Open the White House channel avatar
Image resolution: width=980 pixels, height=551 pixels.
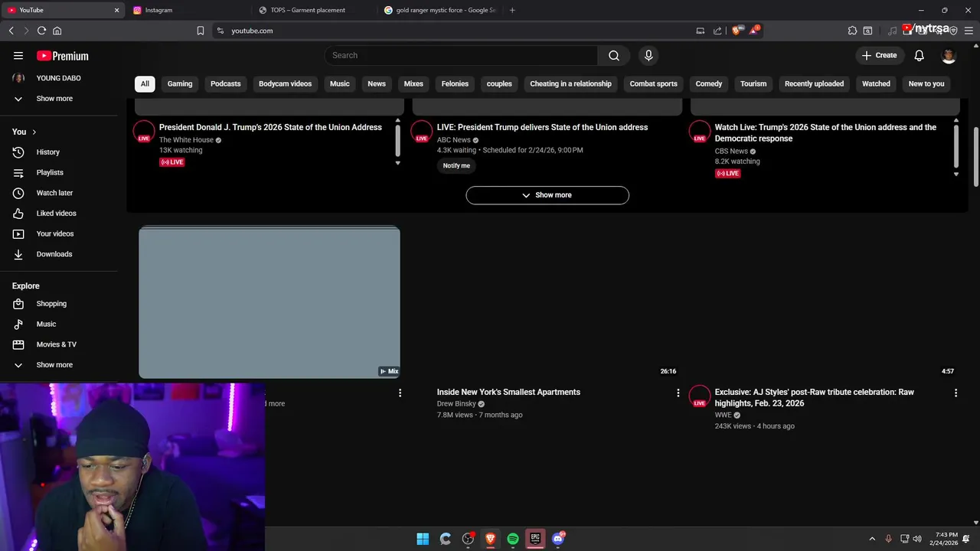coord(144,132)
